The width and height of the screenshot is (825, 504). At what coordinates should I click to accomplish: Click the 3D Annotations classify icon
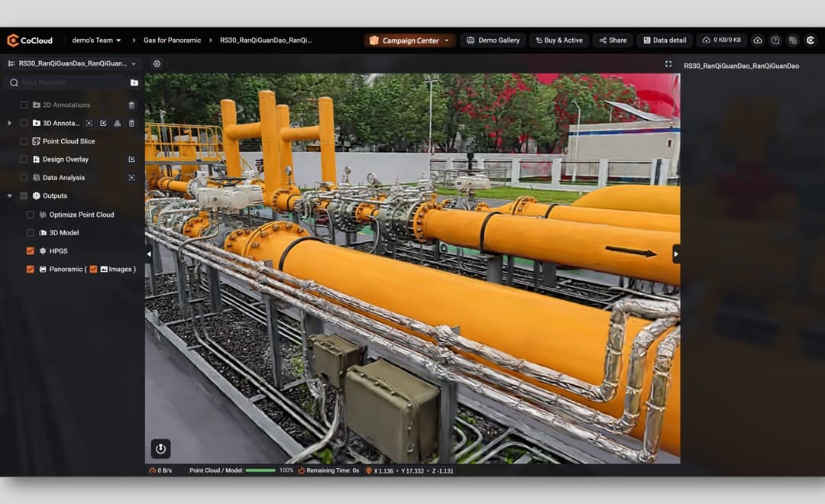(x=118, y=123)
